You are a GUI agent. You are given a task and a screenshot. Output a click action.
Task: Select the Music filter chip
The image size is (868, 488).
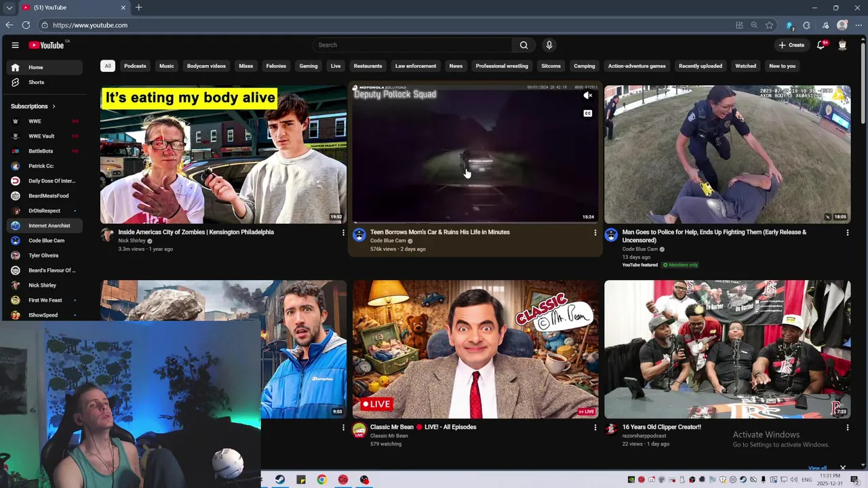click(166, 66)
